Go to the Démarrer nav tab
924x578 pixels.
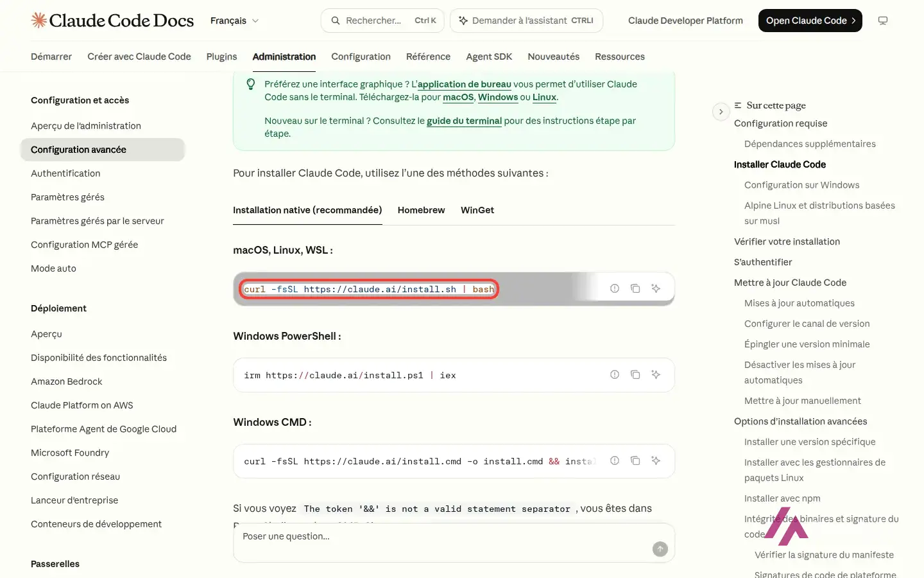pyautogui.click(x=51, y=57)
